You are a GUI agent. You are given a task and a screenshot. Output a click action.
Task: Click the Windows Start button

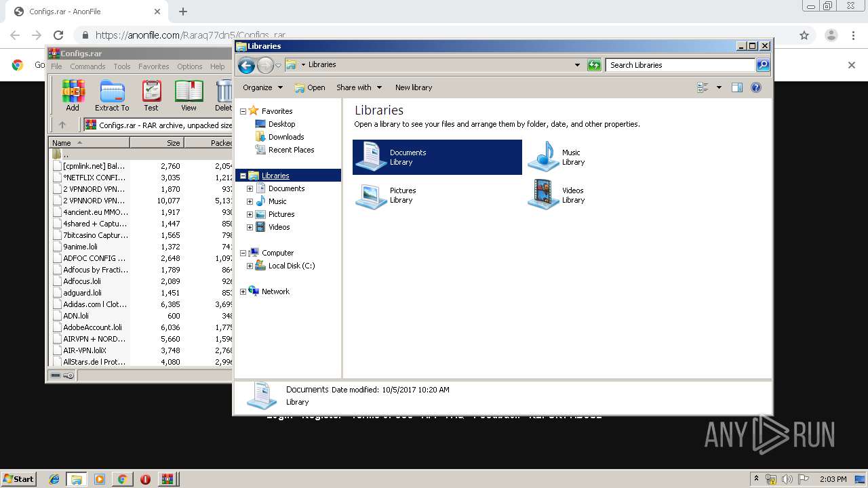coord(18,479)
